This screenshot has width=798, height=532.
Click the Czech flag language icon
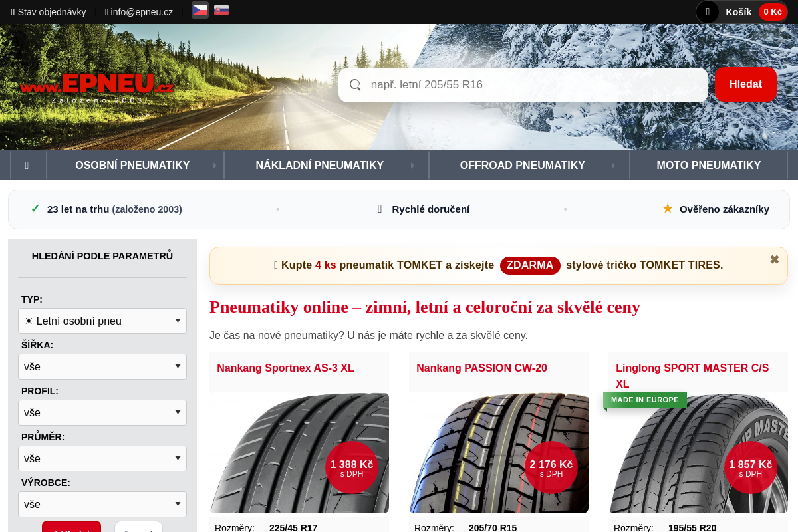(199, 10)
